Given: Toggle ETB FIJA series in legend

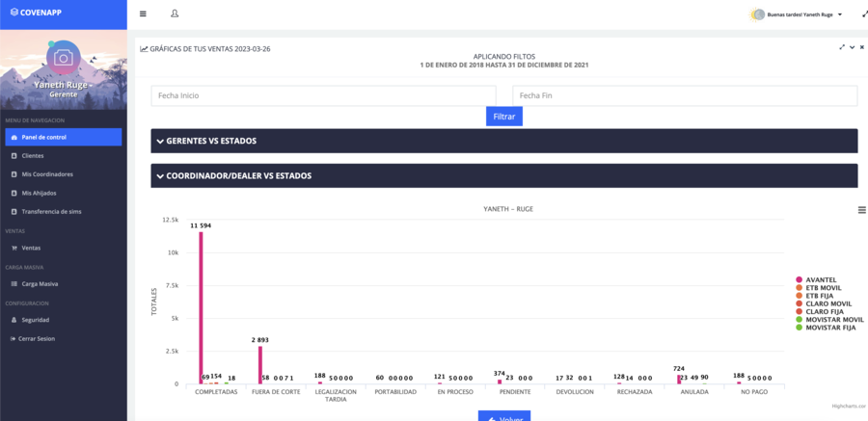Looking at the screenshot, I should (816, 296).
